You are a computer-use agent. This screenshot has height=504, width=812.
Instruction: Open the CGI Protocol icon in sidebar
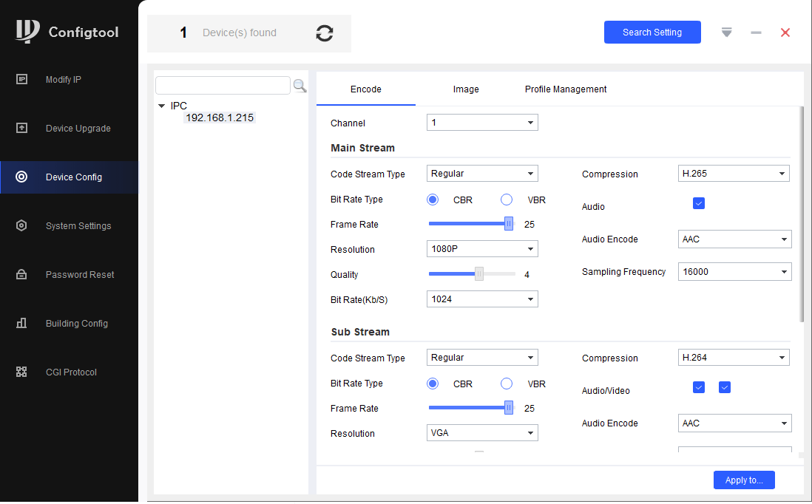(21, 372)
